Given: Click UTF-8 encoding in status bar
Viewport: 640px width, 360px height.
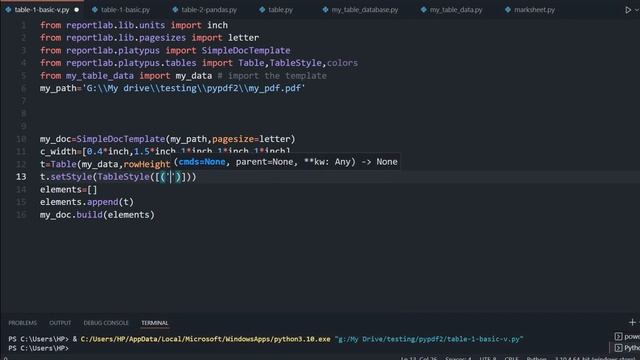Looking at the screenshot, I should pyautogui.click(x=488, y=358).
